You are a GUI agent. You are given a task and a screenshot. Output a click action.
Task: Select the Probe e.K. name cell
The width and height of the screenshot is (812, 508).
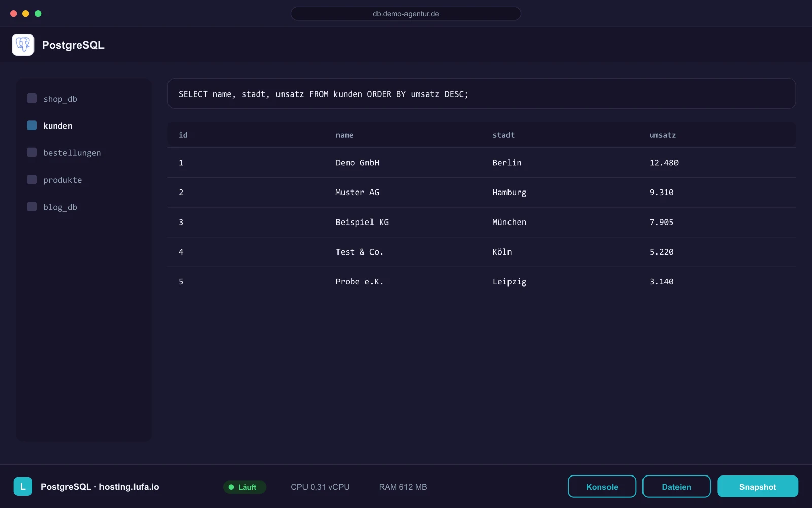(x=359, y=281)
